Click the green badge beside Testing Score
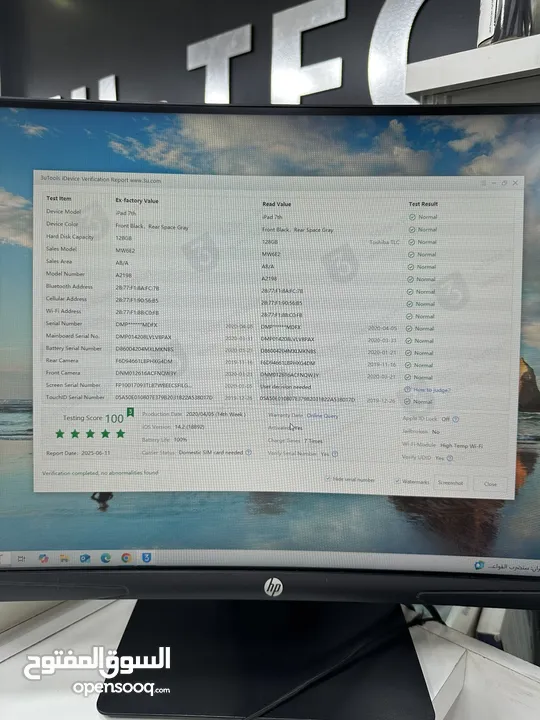The width and height of the screenshot is (540, 720). (130, 412)
